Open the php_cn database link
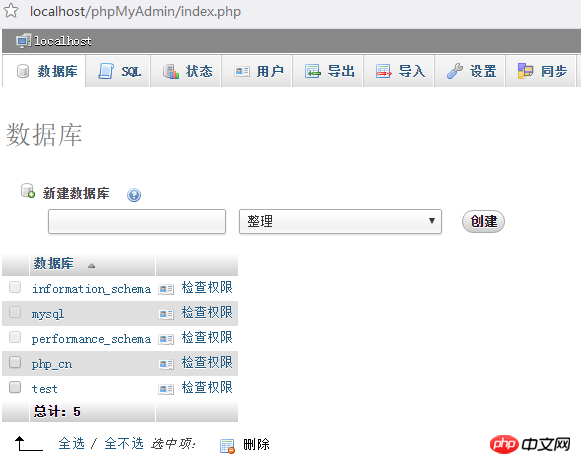Image resolution: width=581 pixels, height=464 pixels. 52,364
